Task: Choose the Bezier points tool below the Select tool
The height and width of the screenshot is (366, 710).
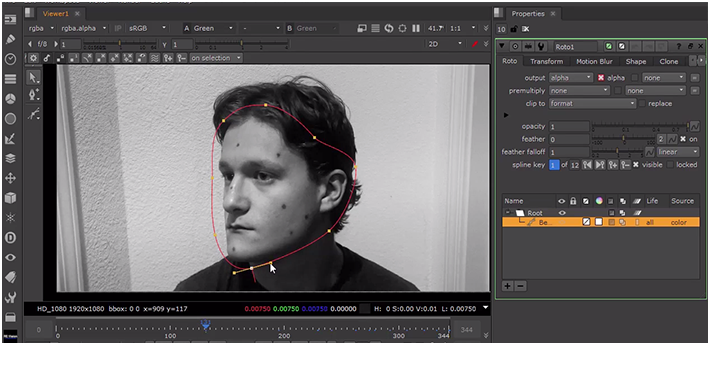Action: pyautogui.click(x=33, y=95)
